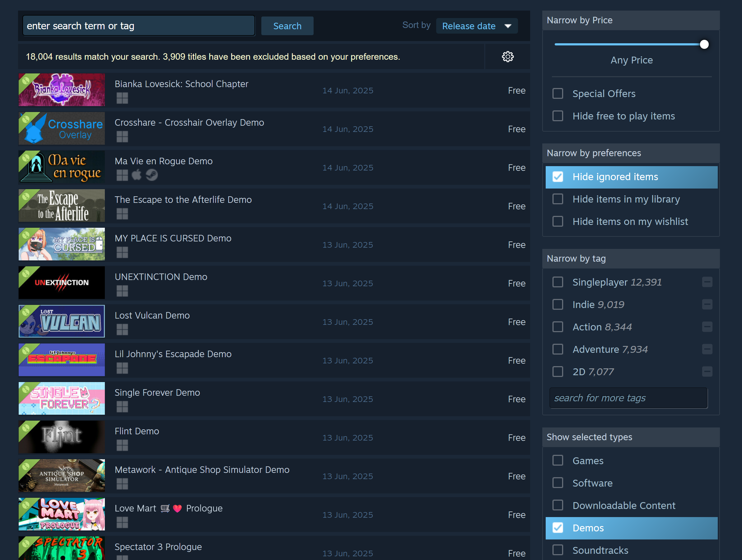Check Hide free to play items
The width and height of the screenshot is (742, 560).
(x=558, y=116)
